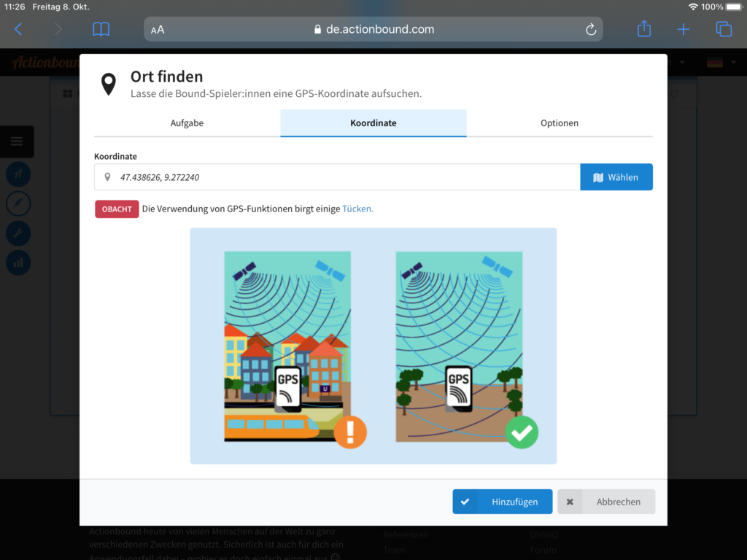The height and width of the screenshot is (560, 747).
Task: Expand the account dropdown beside the flag
Action: point(681,63)
